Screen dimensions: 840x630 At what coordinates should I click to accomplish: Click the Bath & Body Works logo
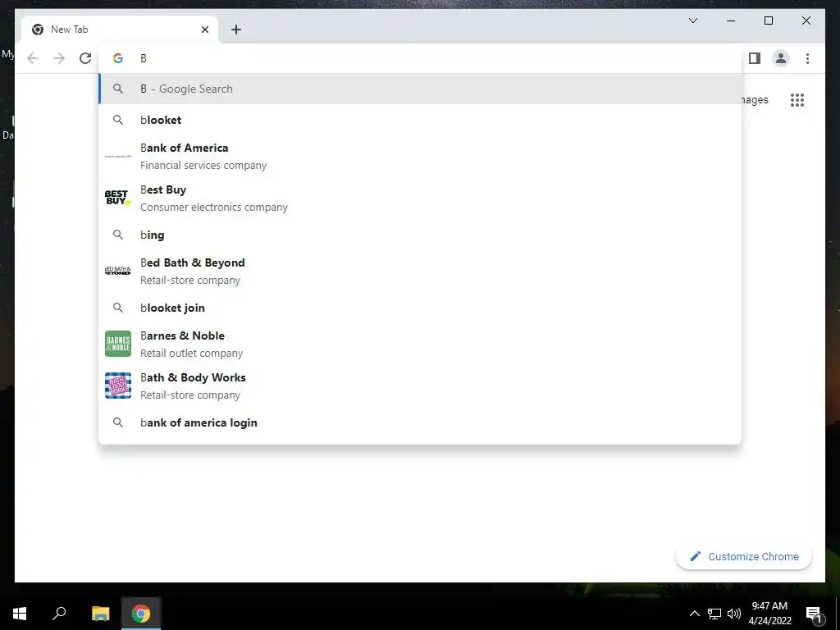(x=118, y=386)
